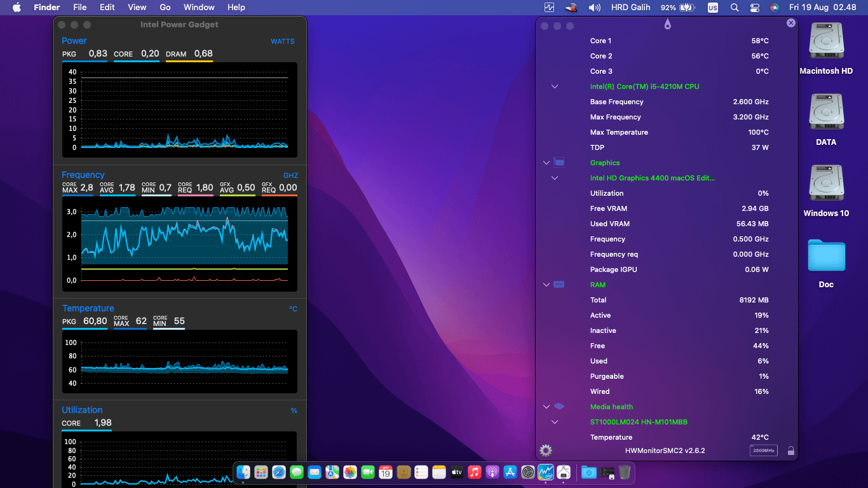Image resolution: width=868 pixels, height=488 pixels.
Task: Click Intel Power Gadget Dock icon
Action: (546, 472)
